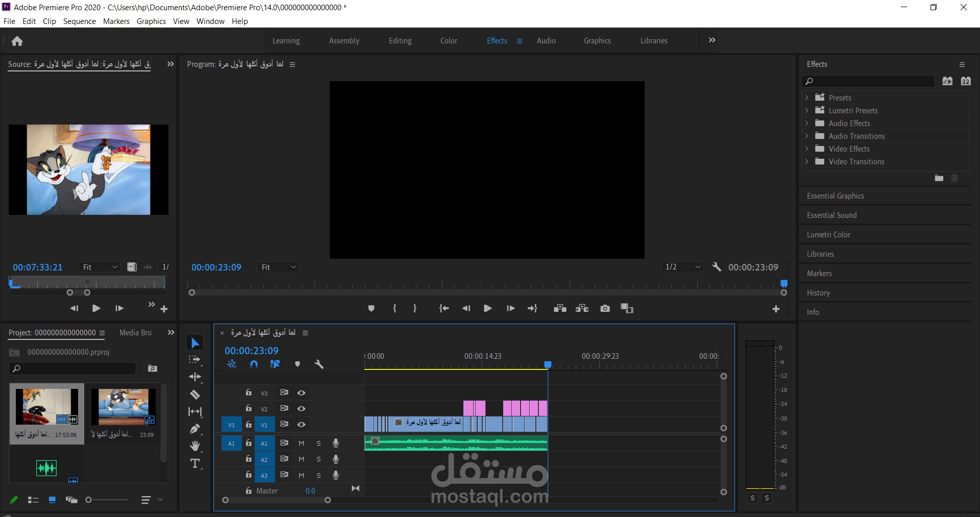Toggle track lock on V2
980x517 pixels.
(249, 408)
